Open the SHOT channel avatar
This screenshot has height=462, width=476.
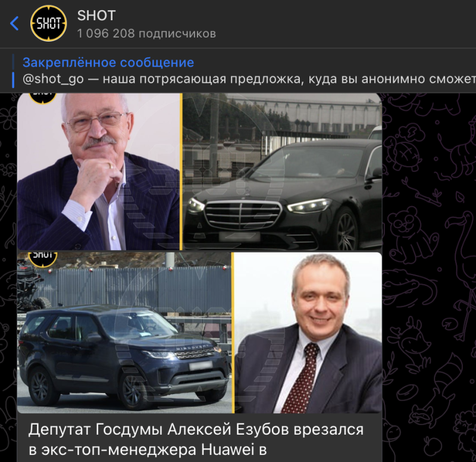coord(49,23)
